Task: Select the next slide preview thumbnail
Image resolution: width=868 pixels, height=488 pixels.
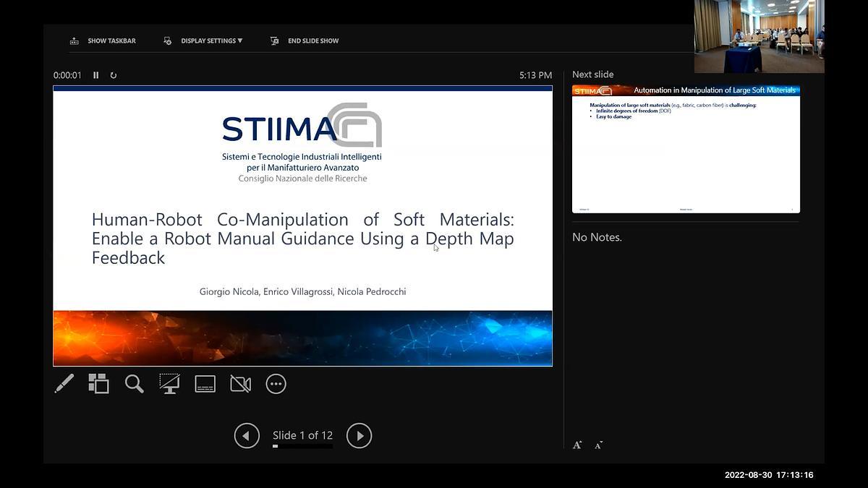Action: pyautogui.click(x=686, y=149)
